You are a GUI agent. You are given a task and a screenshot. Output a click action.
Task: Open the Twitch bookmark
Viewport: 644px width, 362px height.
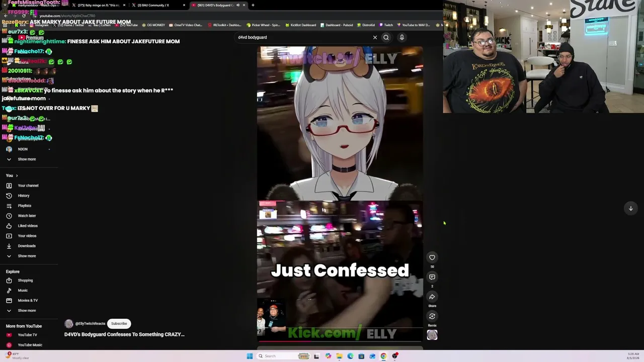pyautogui.click(x=386, y=25)
